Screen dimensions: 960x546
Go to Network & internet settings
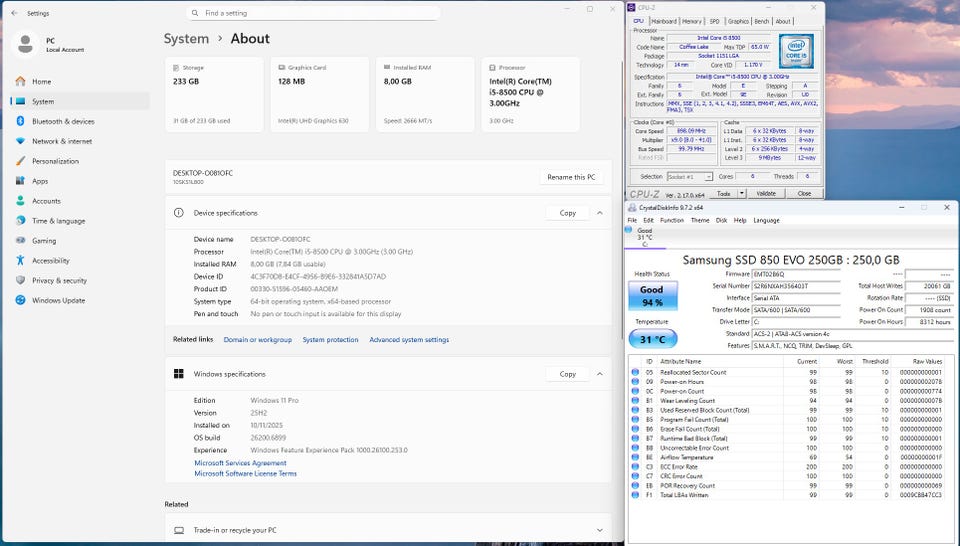[61, 141]
